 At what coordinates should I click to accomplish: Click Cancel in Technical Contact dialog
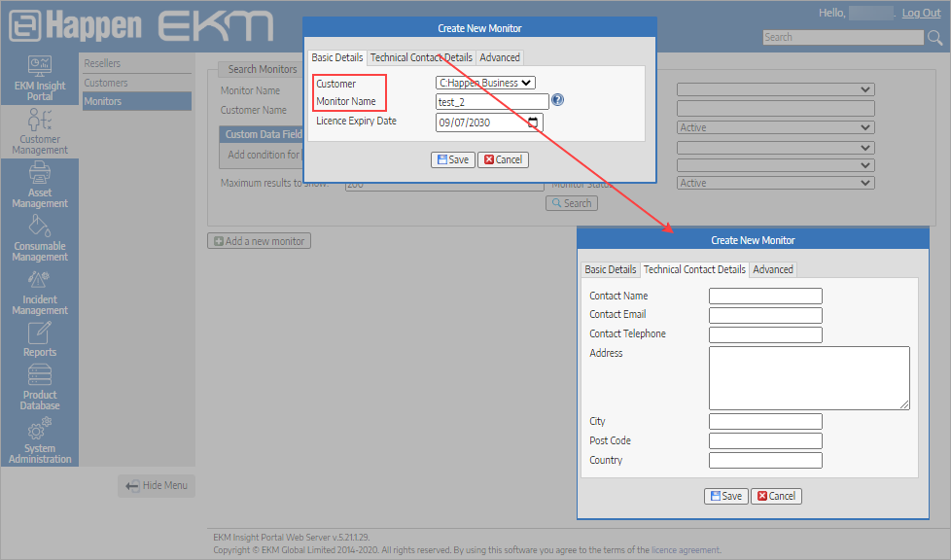click(776, 496)
